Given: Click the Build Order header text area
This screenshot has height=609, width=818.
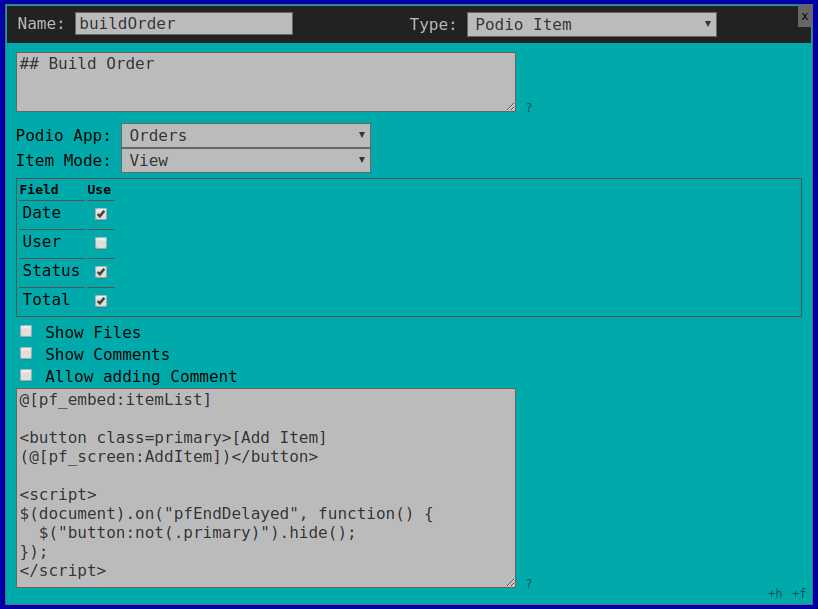Looking at the screenshot, I should click(266, 82).
